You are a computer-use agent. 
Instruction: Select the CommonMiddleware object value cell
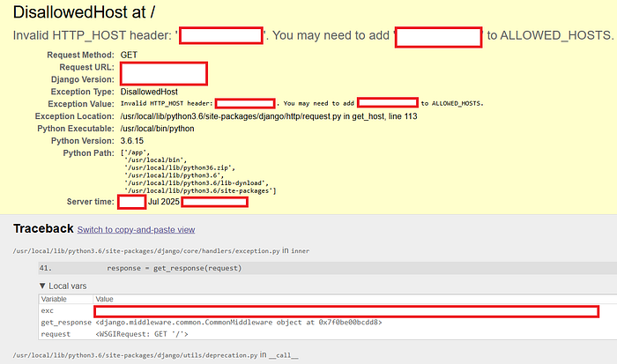click(239, 323)
